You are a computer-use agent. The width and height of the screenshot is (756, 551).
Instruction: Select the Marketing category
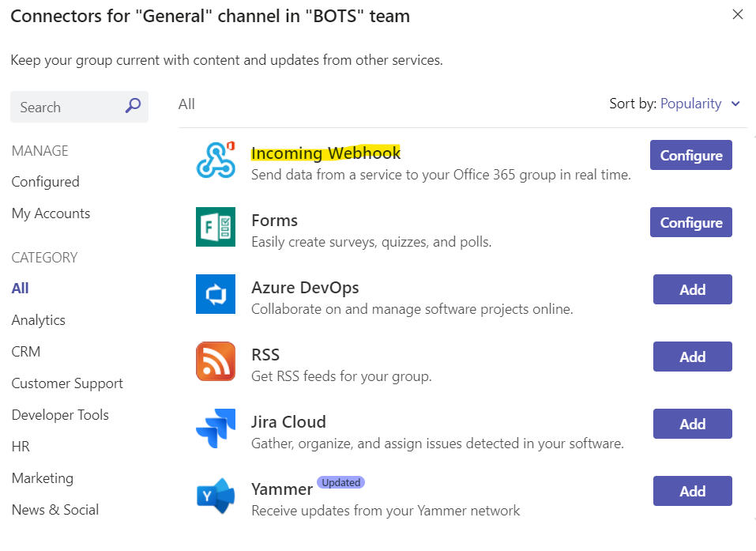coord(43,478)
